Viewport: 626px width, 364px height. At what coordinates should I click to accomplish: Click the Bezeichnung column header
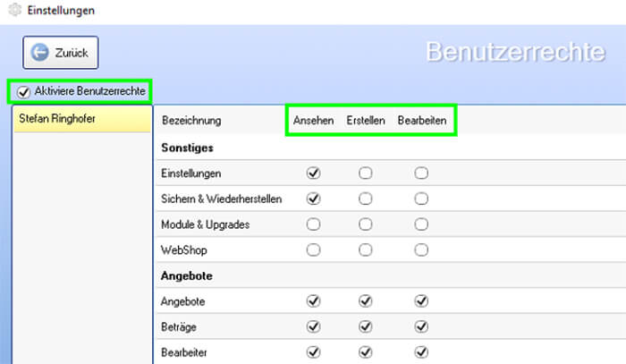coord(191,121)
